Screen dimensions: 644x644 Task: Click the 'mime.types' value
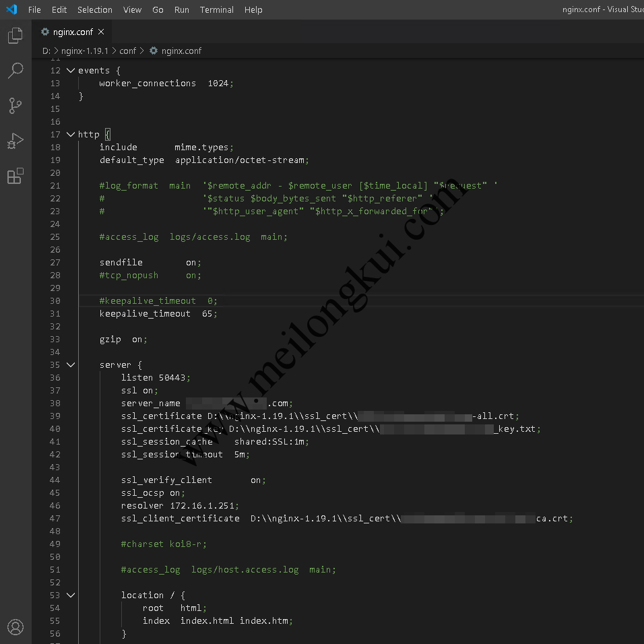click(x=201, y=147)
